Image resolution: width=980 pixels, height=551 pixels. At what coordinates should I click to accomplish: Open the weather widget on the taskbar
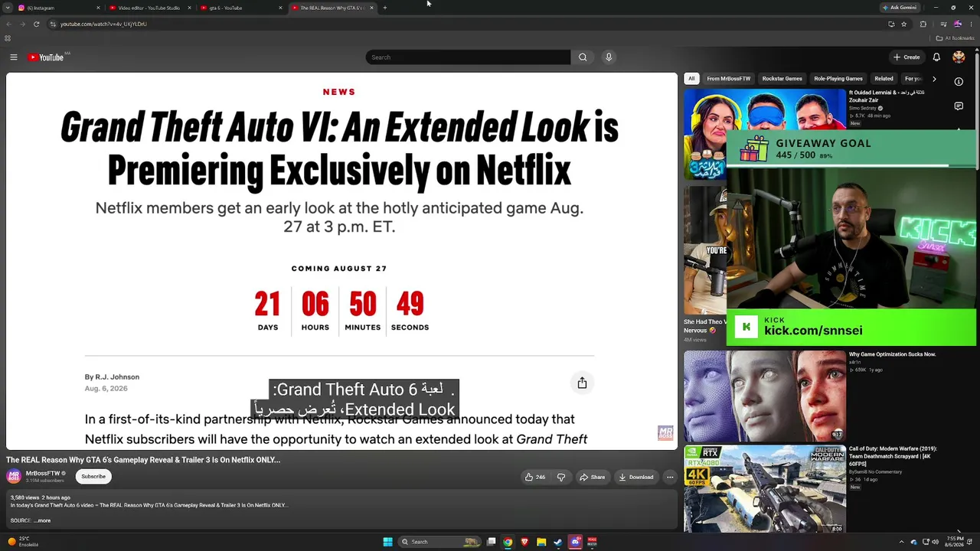(23, 542)
